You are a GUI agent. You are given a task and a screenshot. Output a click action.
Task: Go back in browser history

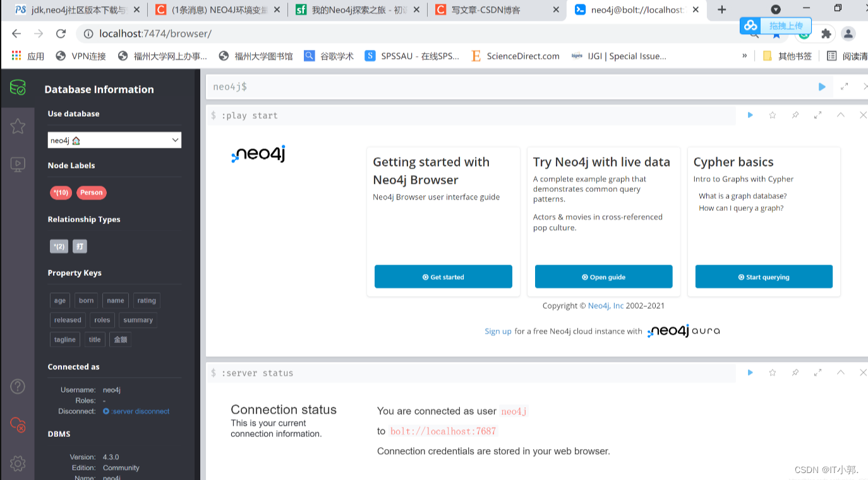coord(16,33)
